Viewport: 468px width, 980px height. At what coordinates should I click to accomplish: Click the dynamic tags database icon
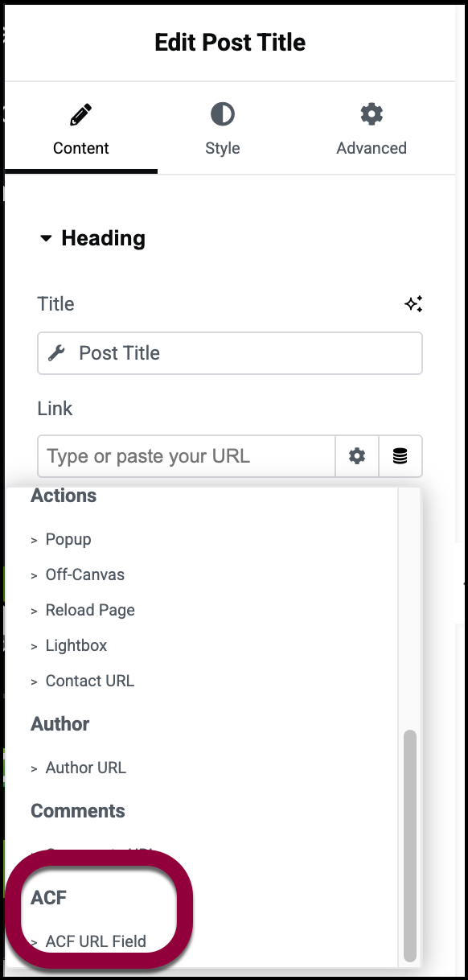(400, 456)
